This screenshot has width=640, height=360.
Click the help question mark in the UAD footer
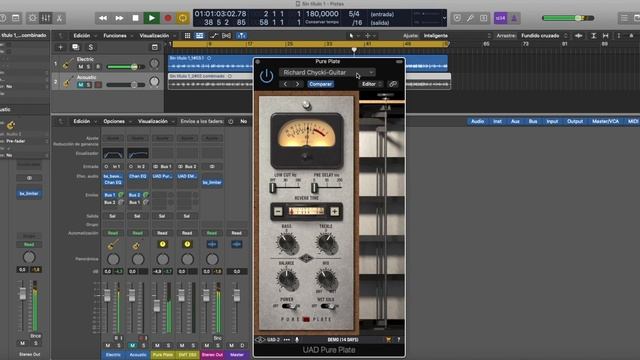pos(398,340)
